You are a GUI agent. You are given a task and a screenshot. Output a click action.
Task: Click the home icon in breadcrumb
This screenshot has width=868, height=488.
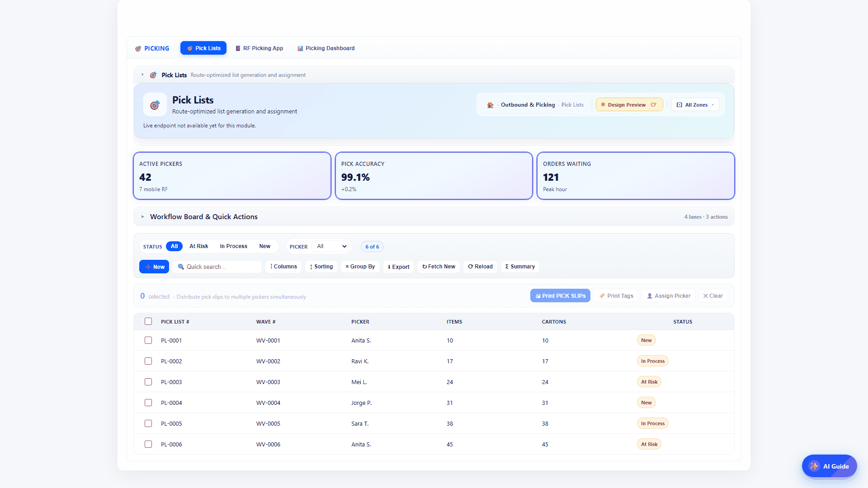(x=490, y=105)
